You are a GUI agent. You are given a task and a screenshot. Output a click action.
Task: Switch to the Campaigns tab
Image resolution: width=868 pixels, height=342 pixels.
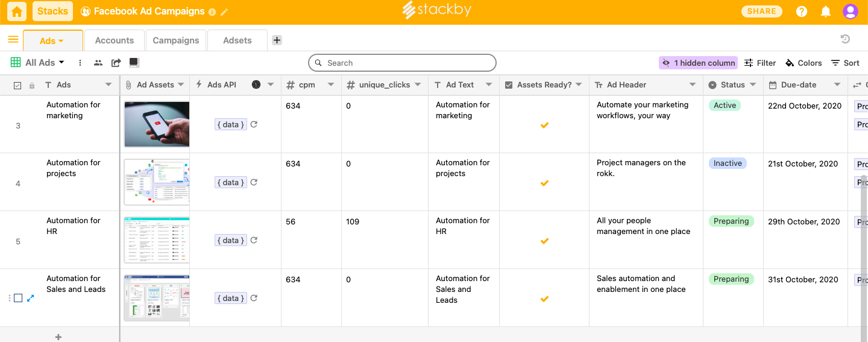pyautogui.click(x=175, y=40)
